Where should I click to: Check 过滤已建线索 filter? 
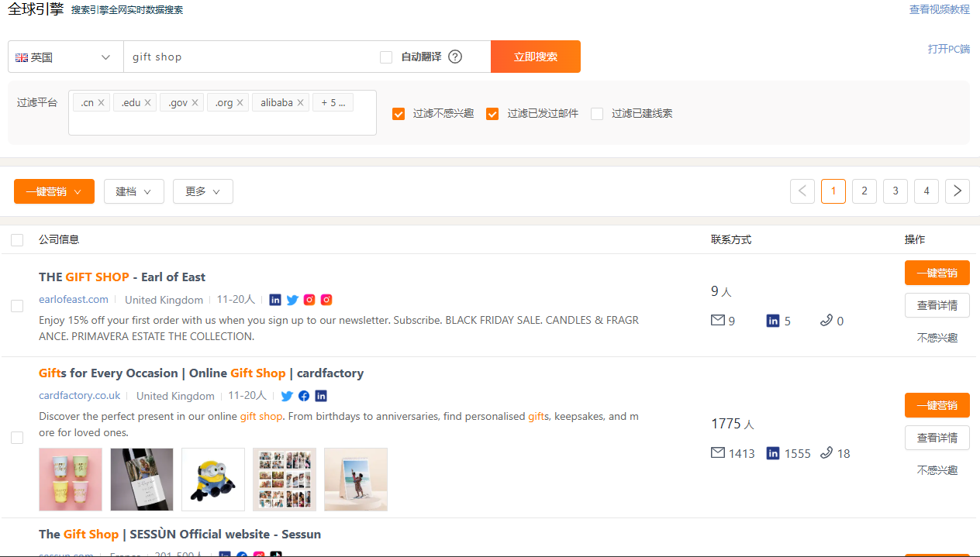click(x=597, y=114)
